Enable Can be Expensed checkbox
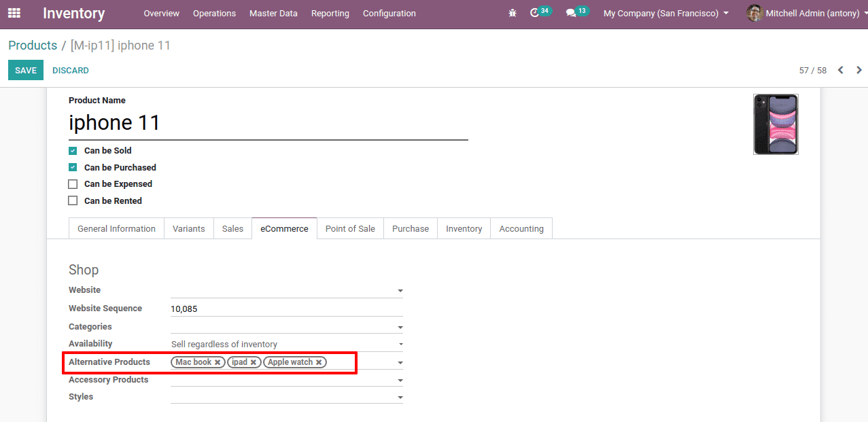The width and height of the screenshot is (868, 422). click(73, 184)
